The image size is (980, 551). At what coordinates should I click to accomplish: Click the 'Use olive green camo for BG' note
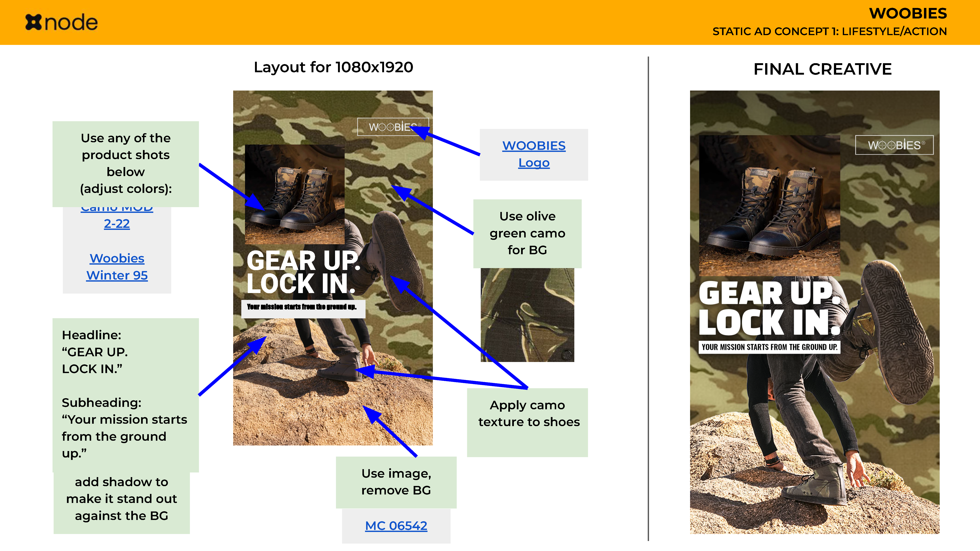pyautogui.click(x=527, y=234)
